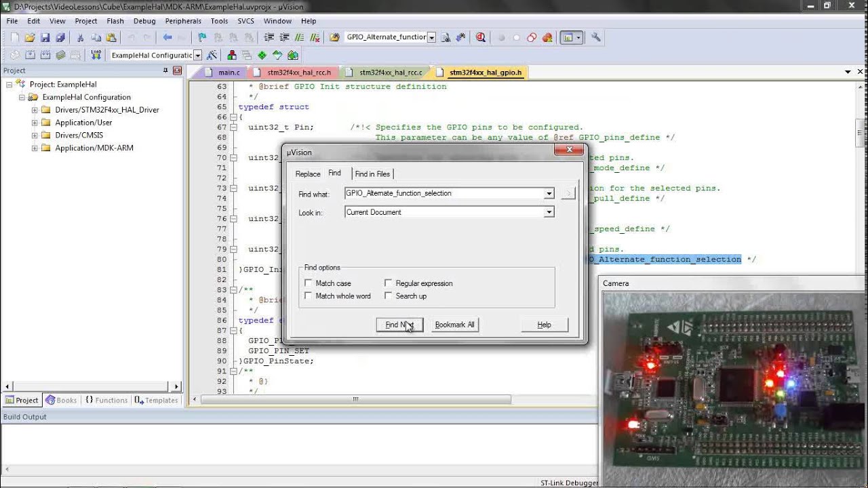Screen dimensions: 868x488
Task: Click the Unindent selection icon
Action: pos(285,38)
